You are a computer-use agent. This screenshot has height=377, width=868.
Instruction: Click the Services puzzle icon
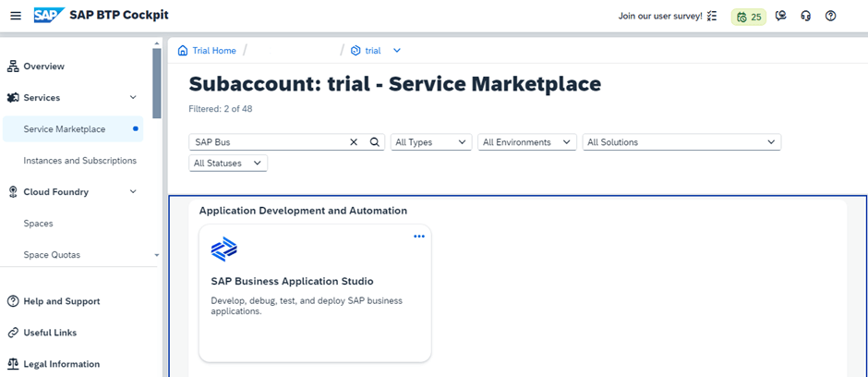coord(13,97)
